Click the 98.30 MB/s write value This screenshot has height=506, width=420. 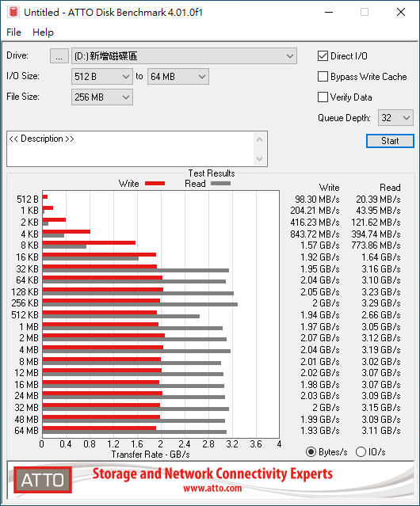[317, 200]
